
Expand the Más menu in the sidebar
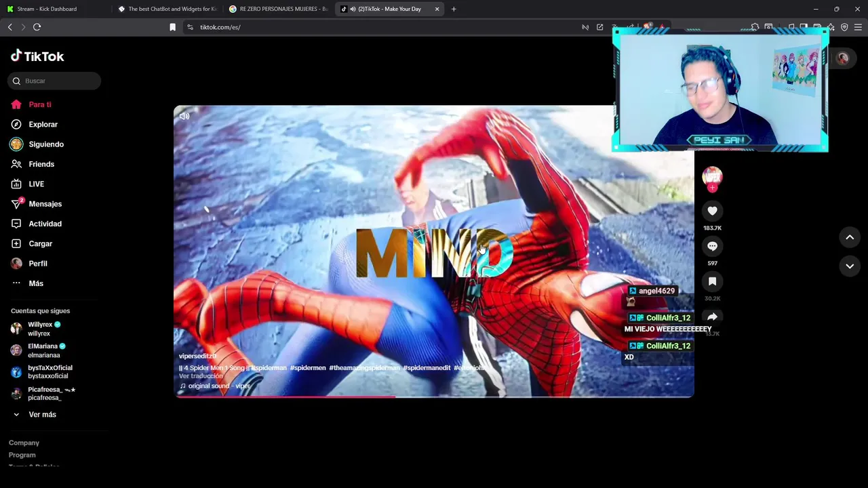27,283
